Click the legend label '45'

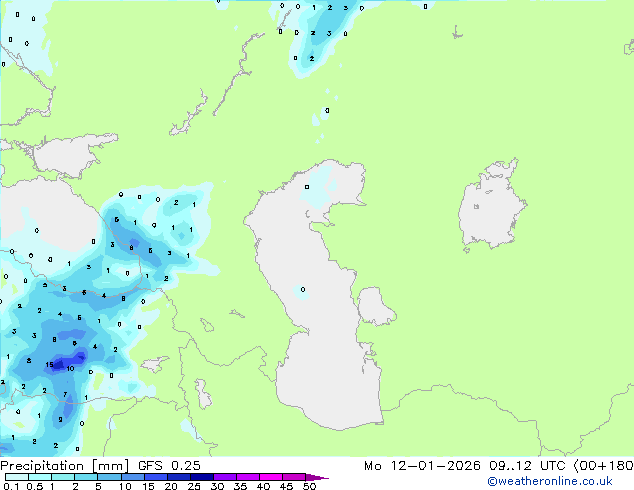pos(286,486)
